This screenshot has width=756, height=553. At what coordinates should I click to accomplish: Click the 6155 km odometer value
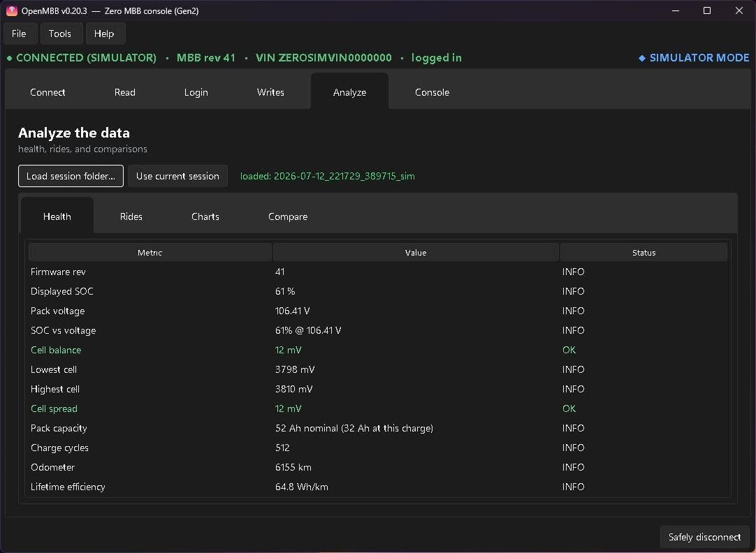pos(293,467)
